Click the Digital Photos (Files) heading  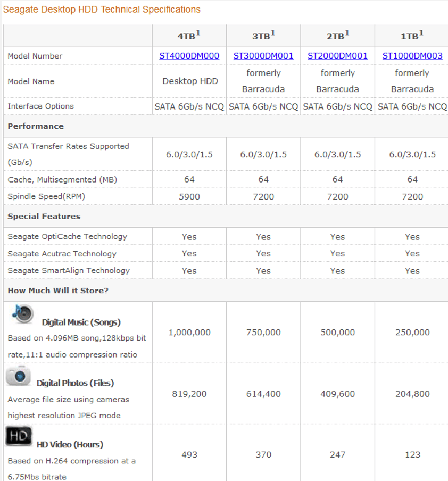click(x=75, y=383)
